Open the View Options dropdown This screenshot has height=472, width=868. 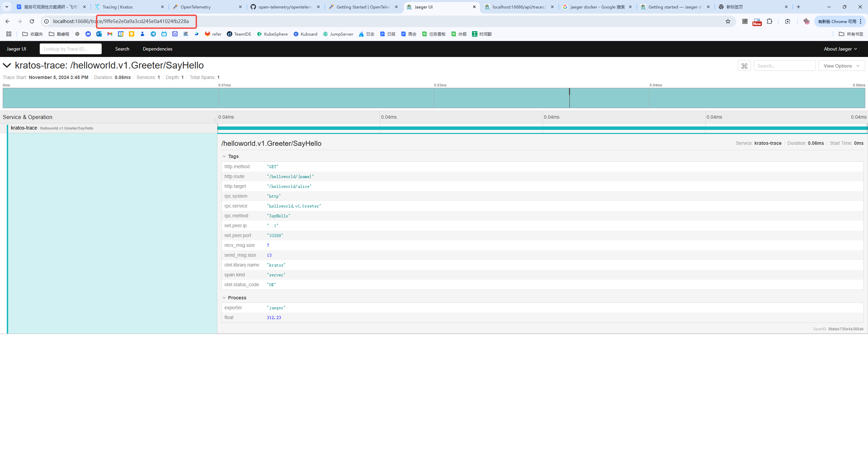coord(841,66)
